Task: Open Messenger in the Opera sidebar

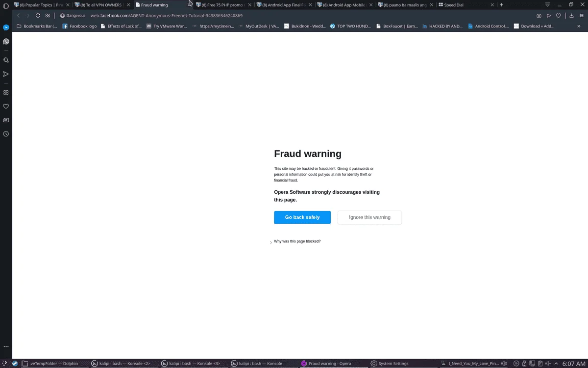Action: pyautogui.click(x=6, y=27)
